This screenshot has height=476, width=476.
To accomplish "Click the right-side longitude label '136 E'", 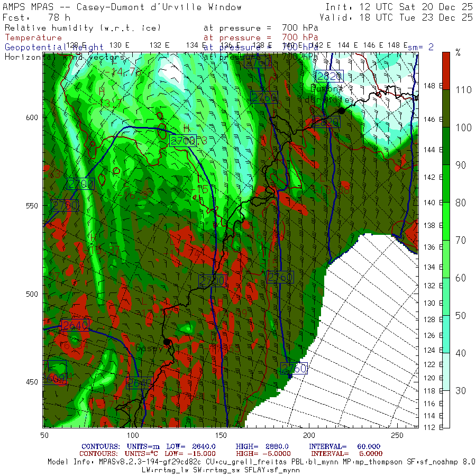I will [434, 247].
